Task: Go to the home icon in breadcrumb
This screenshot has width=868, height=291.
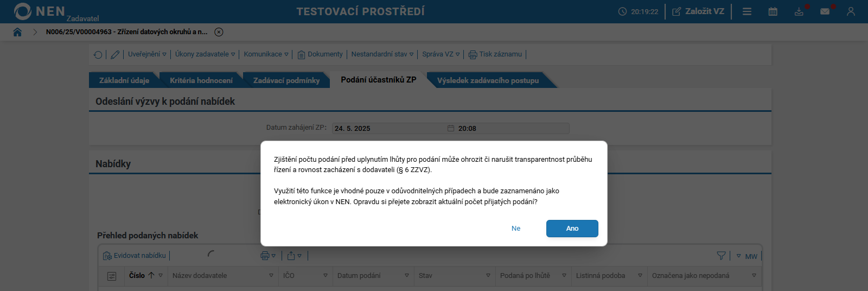Action: 17,32
